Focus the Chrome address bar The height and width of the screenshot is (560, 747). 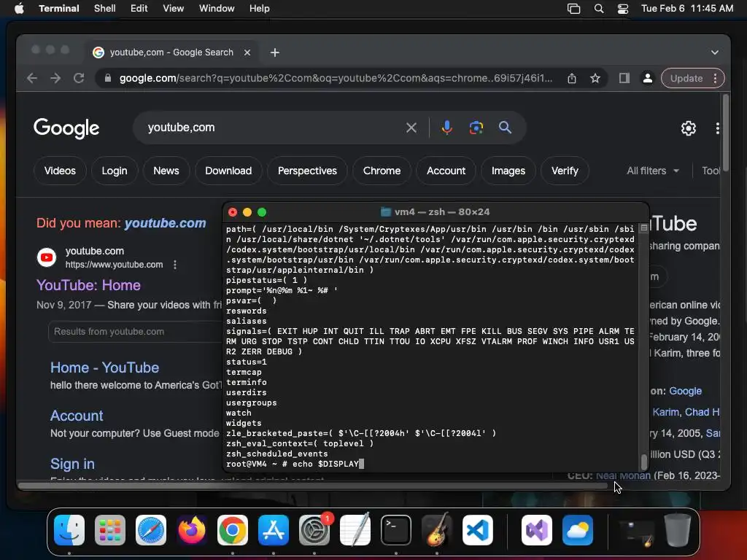336,78
